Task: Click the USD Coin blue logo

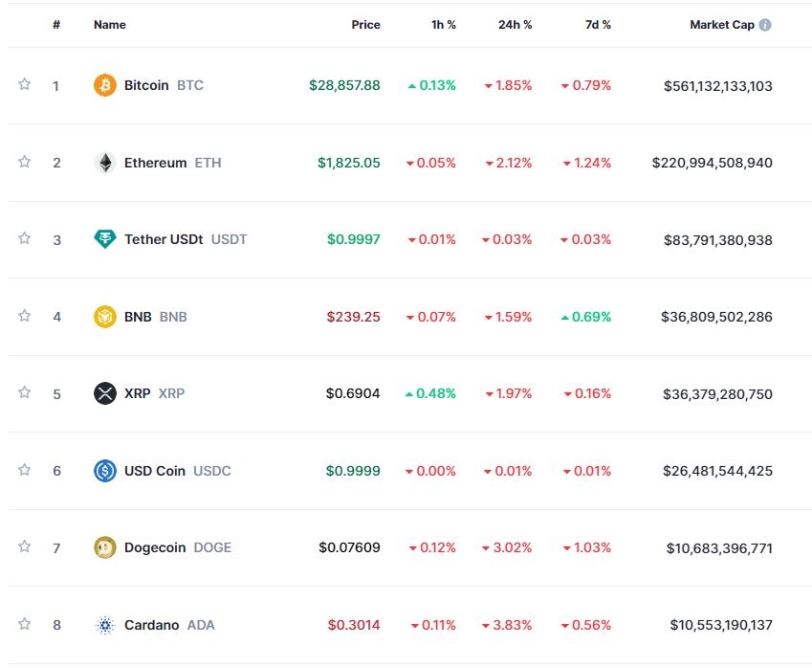Action: tap(102, 470)
